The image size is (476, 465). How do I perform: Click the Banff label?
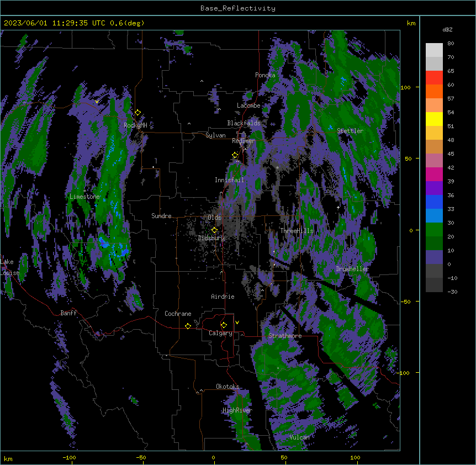(68, 313)
